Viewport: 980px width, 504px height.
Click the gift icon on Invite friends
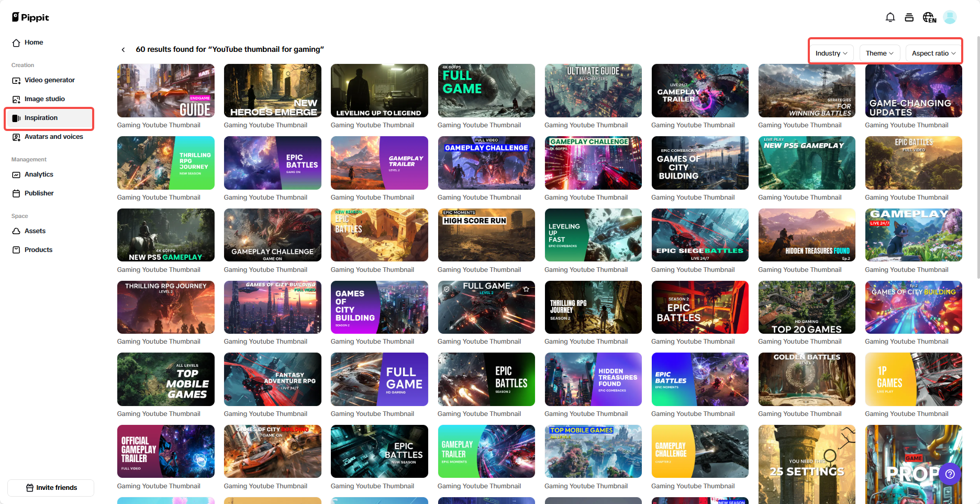click(x=30, y=488)
